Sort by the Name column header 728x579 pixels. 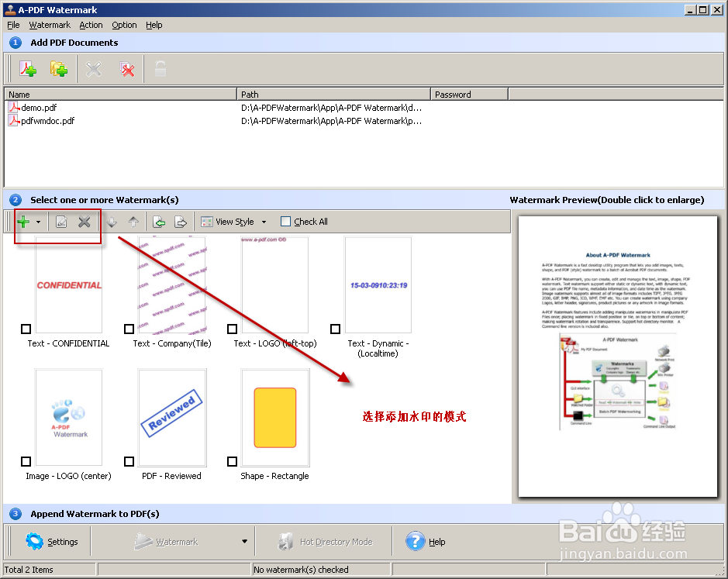point(121,95)
